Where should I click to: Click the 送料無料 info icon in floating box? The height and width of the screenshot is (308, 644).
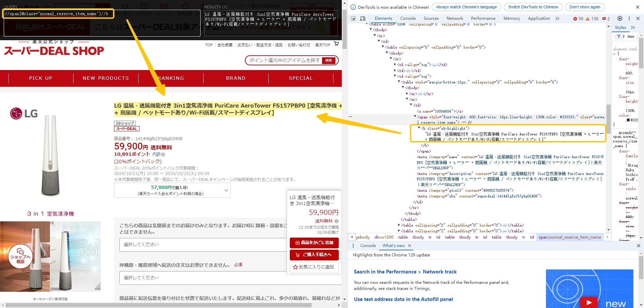point(336,221)
